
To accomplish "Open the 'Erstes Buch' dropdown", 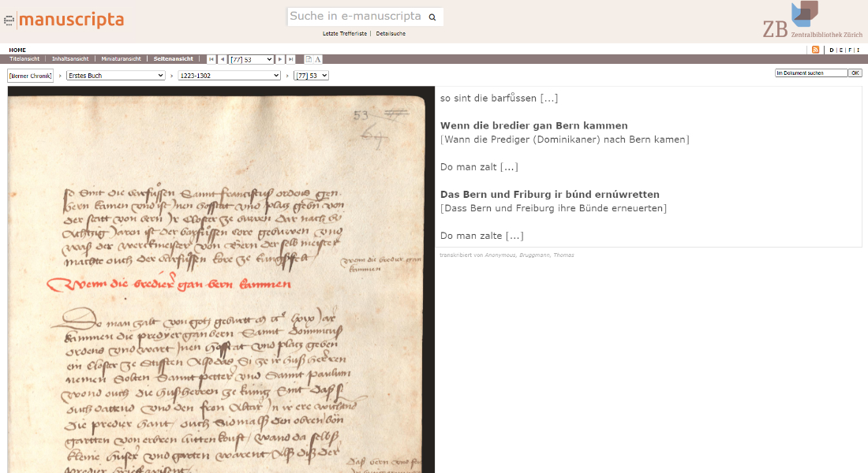I will click(116, 75).
